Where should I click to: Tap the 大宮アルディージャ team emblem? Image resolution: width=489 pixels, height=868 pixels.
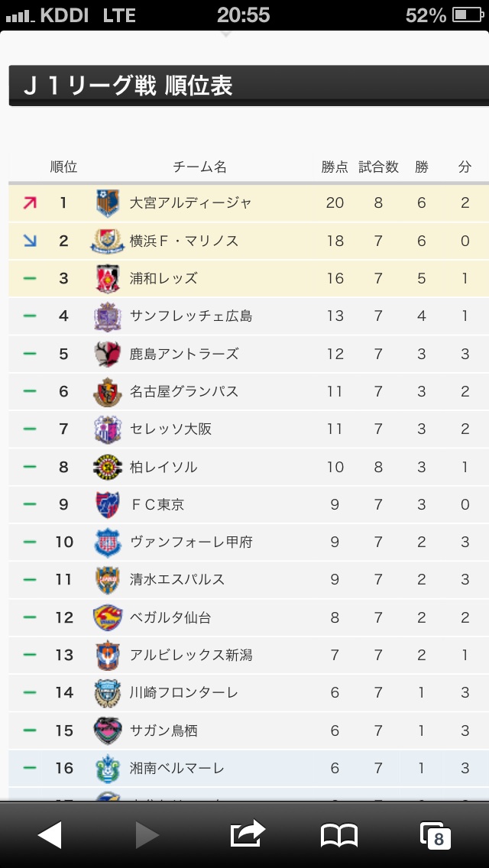point(108,203)
